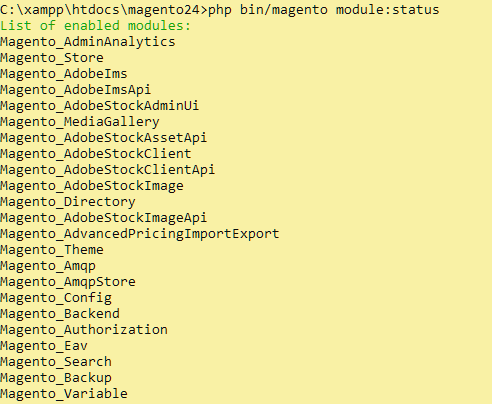The height and width of the screenshot is (404, 492).
Task: Click on the Magento_Store entry
Action: [52, 58]
